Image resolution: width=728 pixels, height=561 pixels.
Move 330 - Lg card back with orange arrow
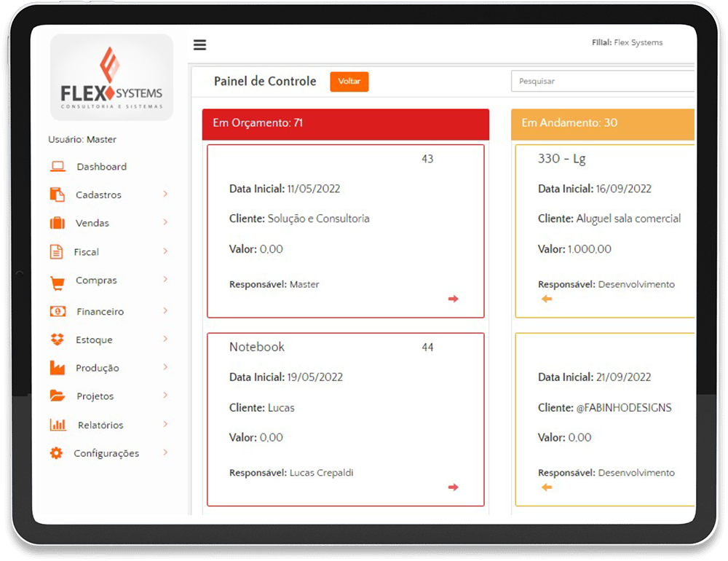[x=547, y=299]
